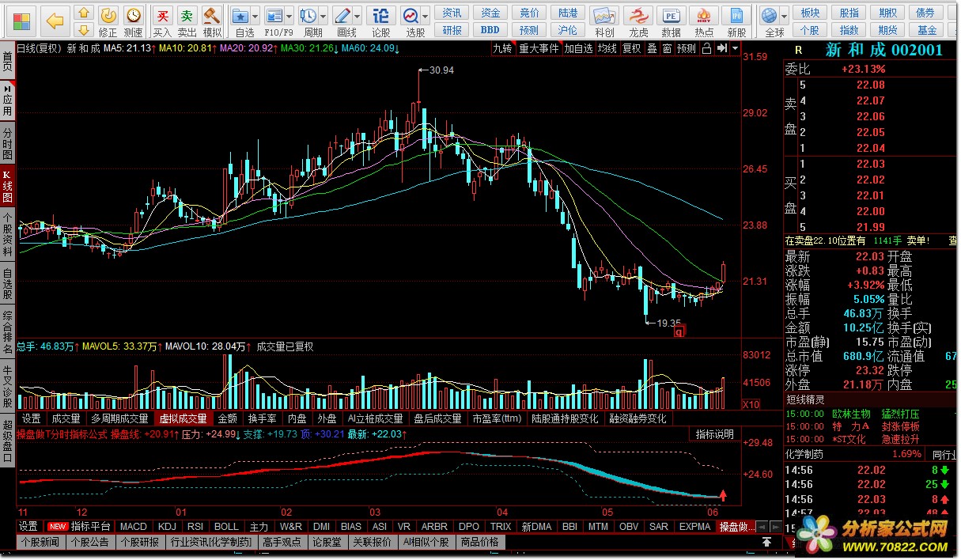Open the 论股 discussion icon
961x560 pixels.
click(x=380, y=21)
